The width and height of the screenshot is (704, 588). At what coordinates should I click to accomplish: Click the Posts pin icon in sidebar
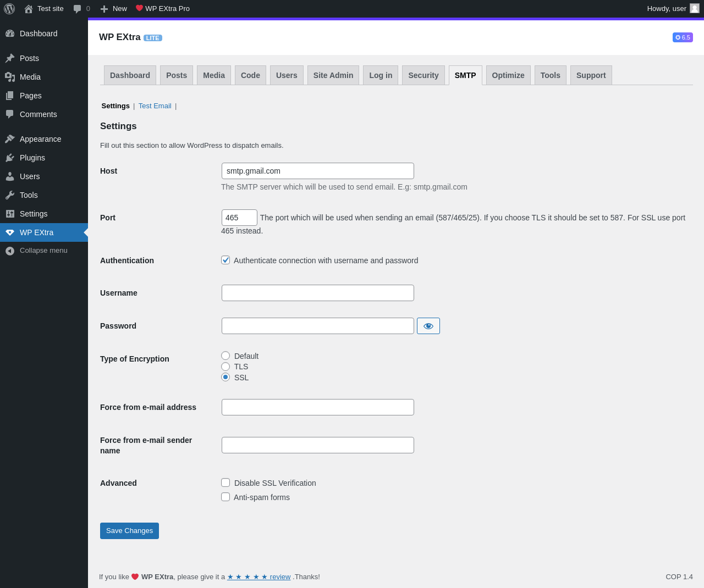[x=10, y=58]
